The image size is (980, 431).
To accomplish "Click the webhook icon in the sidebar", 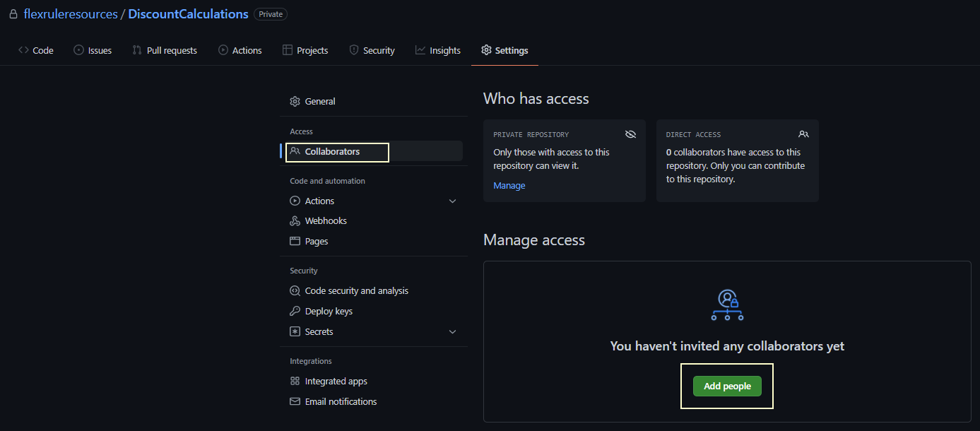I will click(295, 221).
